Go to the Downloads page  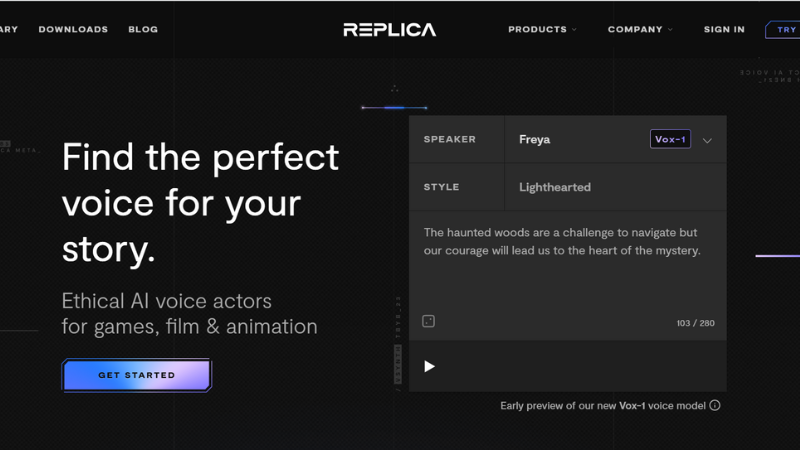(73, 30)
